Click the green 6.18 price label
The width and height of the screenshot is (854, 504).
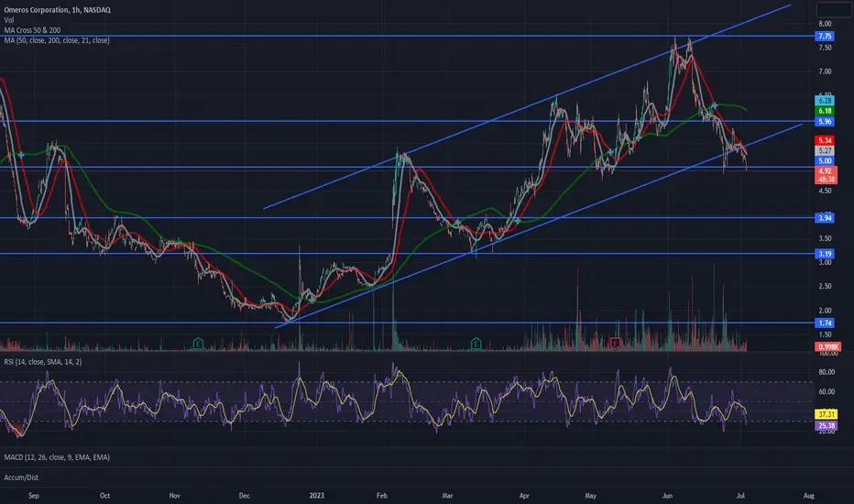click(x=825, y=111)
